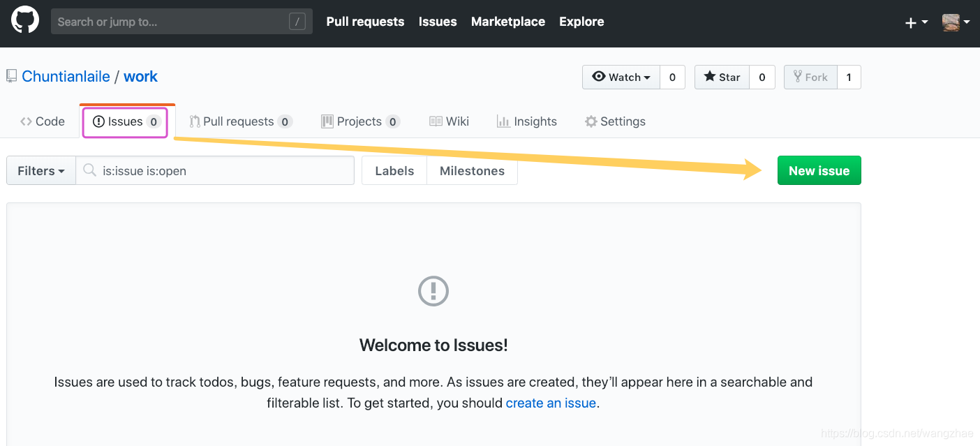
Task: Open the Labels page
Action: pos(394,171)
